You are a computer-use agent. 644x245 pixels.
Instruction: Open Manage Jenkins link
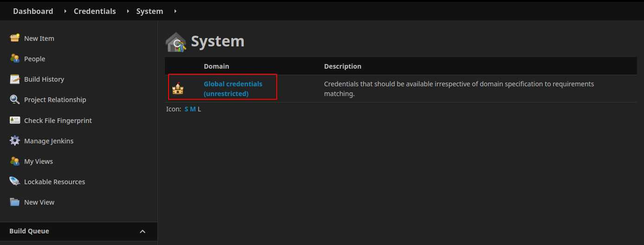pos(49,141)
